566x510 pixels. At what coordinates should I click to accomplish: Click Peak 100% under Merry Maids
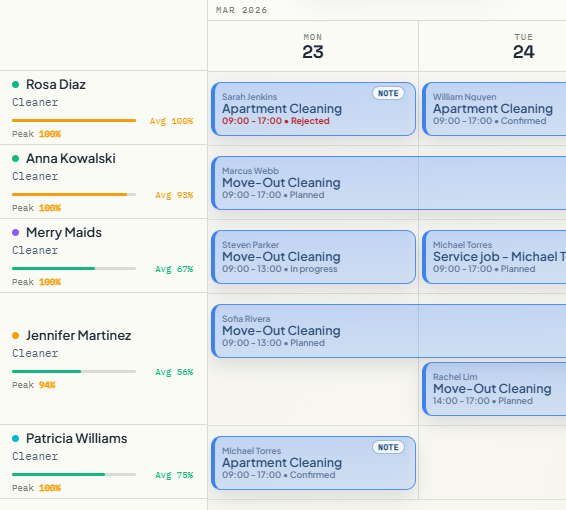coord(36,282)
